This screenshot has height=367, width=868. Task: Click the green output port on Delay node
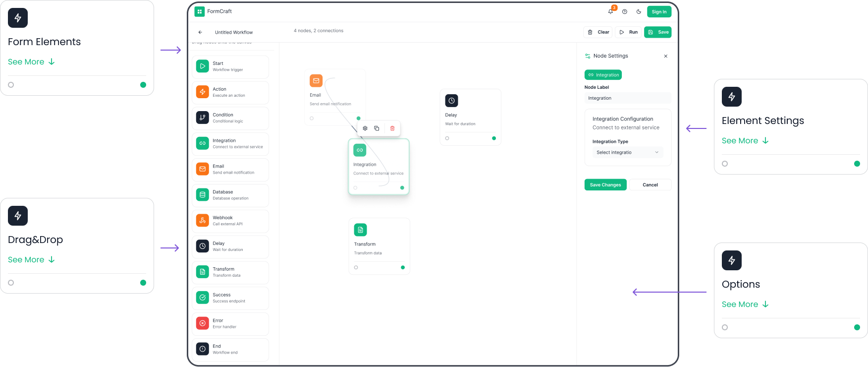pyautogui.click(x=494, y=138)
